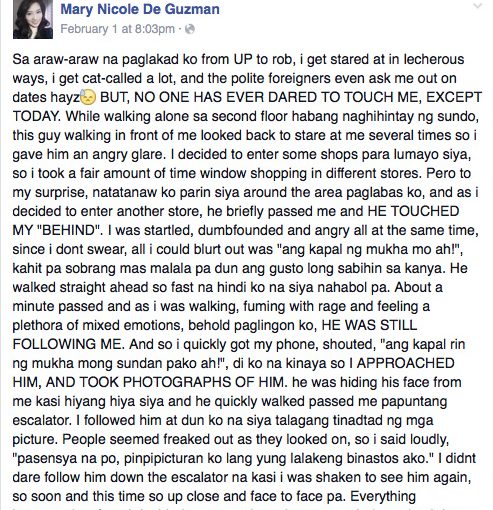Expand the post options chevron at top right

(478, 5)
